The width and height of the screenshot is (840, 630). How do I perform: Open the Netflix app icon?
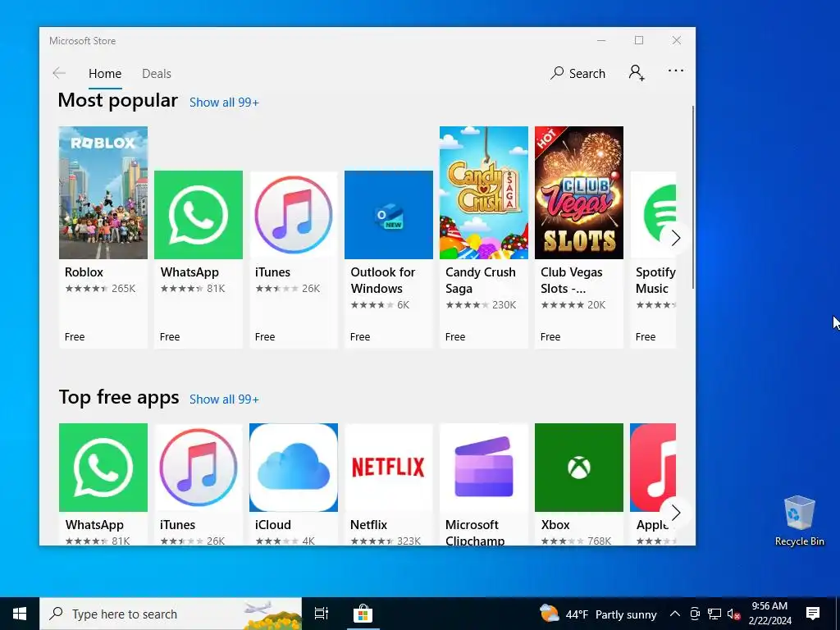click(388, 468)
